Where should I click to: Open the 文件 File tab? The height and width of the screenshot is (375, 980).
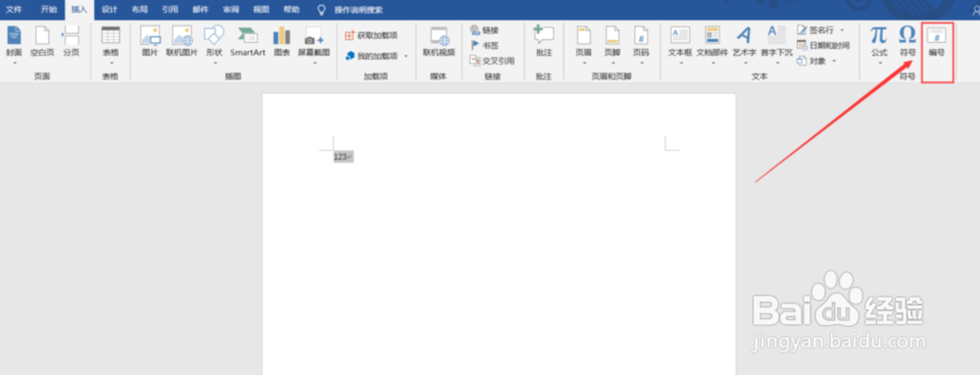pyautogui.click(x=14, y=10)
